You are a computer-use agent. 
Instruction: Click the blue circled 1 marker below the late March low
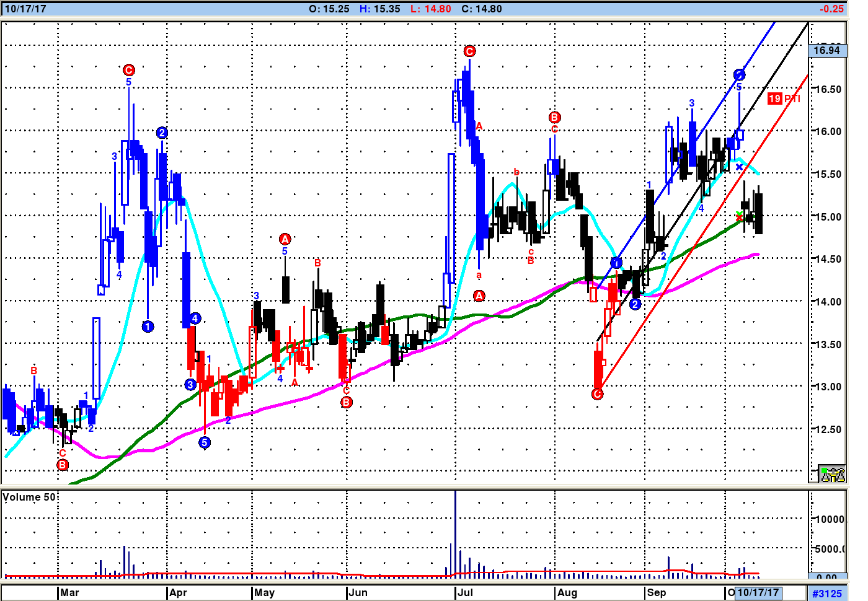tap(148, 327)
